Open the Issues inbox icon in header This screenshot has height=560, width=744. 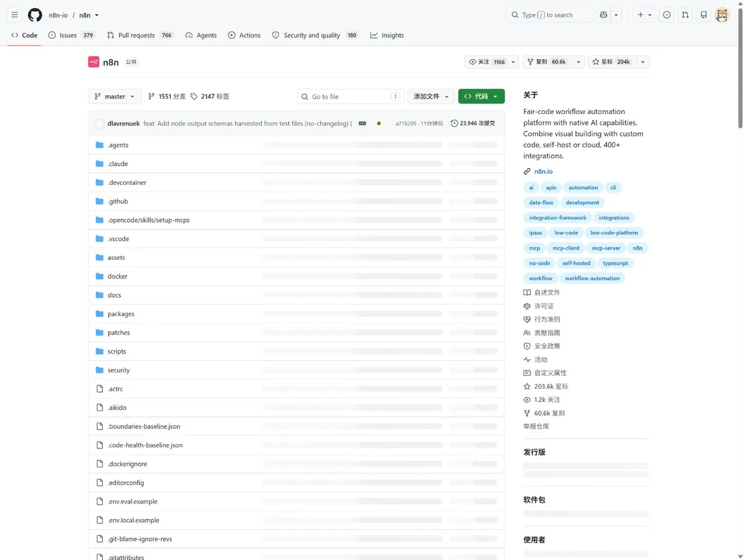tap(666, 15)
